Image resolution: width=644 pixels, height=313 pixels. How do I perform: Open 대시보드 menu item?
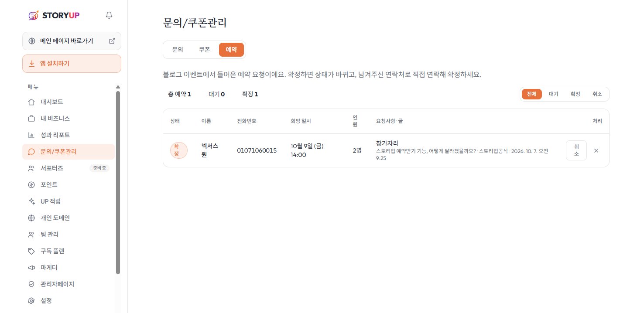[69, 102]
